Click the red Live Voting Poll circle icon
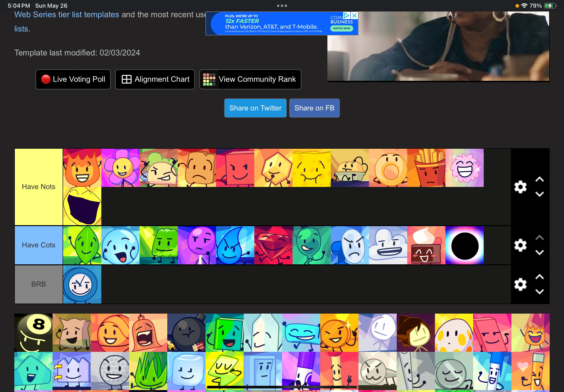The height and width of the screenshot is (392, 564). 46,79
